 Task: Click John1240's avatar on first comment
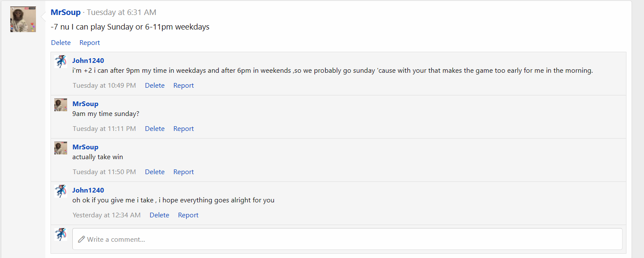pos(61,62)
